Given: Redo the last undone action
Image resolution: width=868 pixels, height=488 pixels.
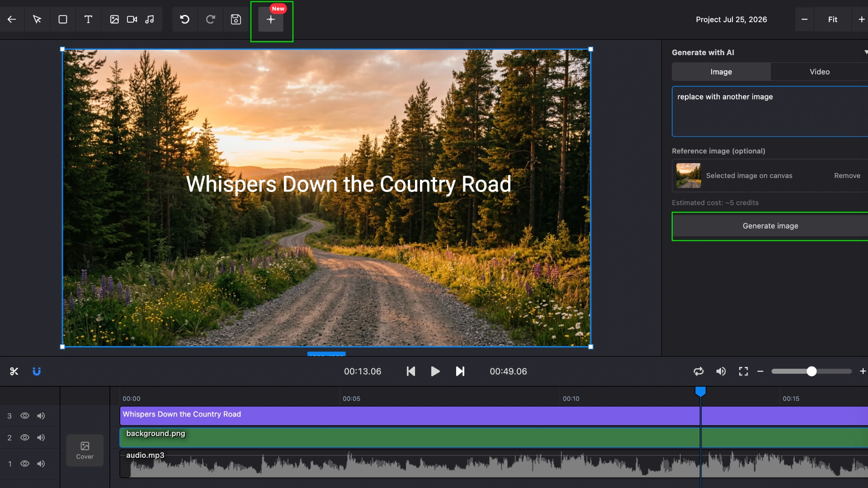Looking at the screenshot, I should [210, 19].
